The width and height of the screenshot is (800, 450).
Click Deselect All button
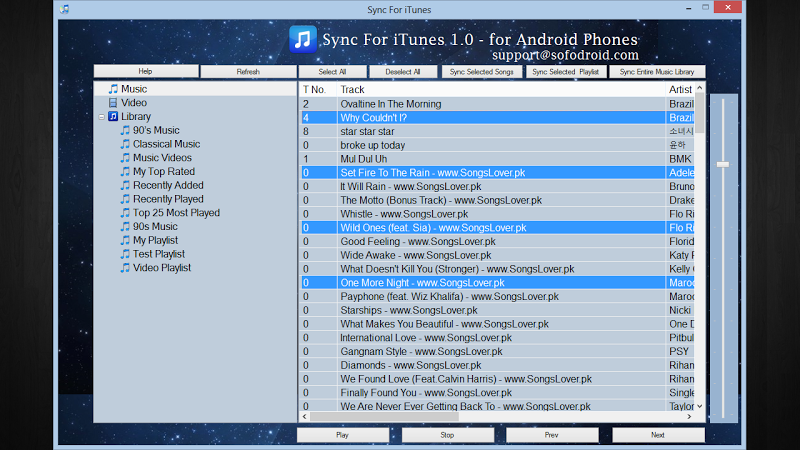[x=403, y=71]
